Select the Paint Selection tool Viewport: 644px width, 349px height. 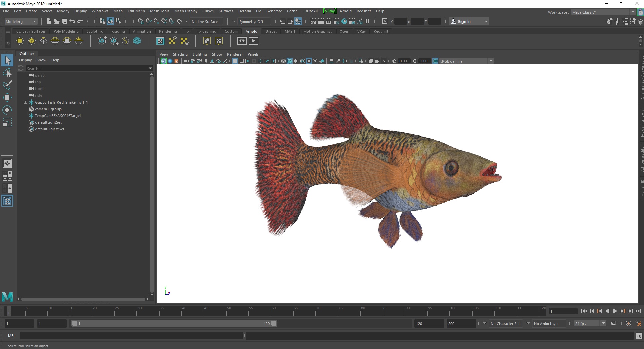(x=7, y=85)
